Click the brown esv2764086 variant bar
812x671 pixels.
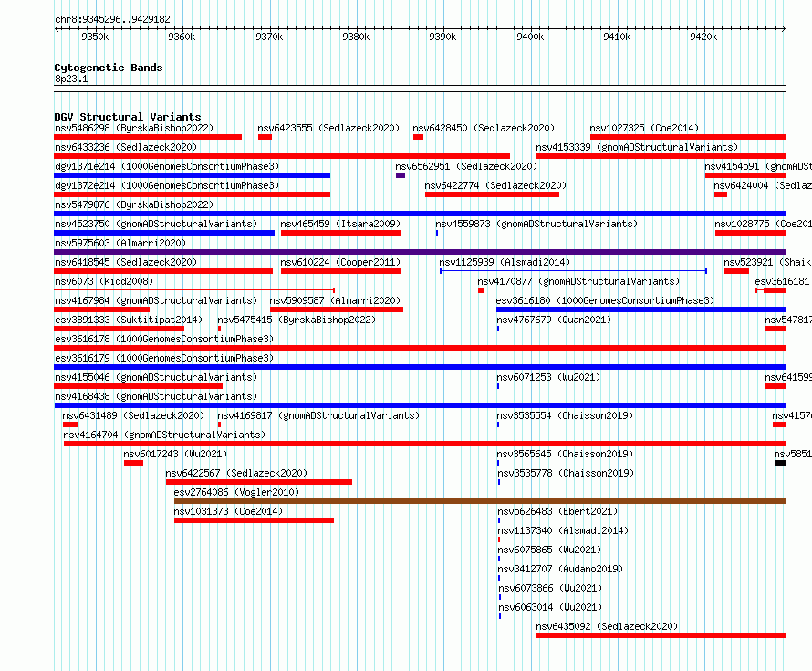click(x=481, y=501)
